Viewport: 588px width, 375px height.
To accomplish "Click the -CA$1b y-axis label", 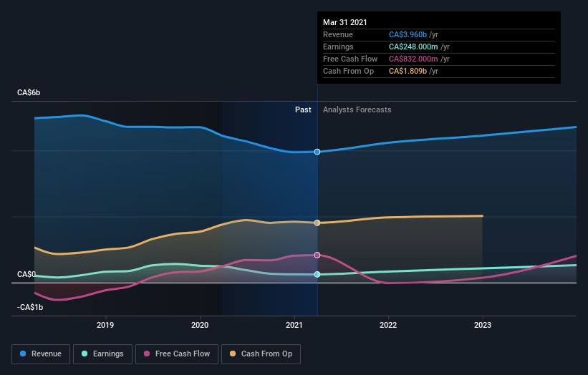I will (x=30, y=307).
